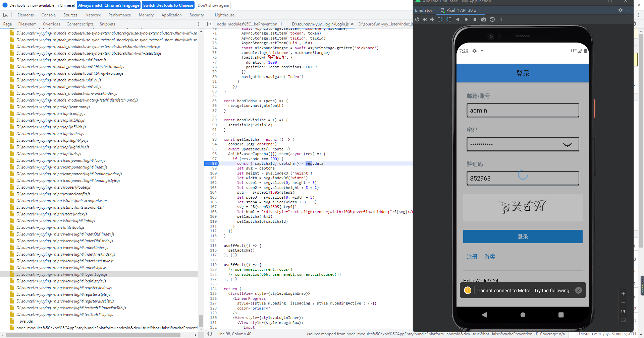Click the settings gear in phone status bar
Image resolution: width=644 pixels, height=338 pixels.
474,51
